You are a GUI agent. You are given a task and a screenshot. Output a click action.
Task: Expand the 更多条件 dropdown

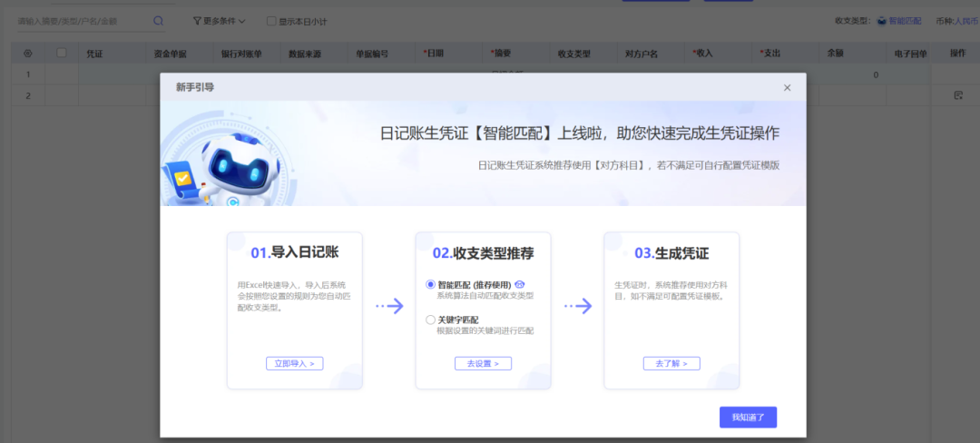[x=220, y=21]
